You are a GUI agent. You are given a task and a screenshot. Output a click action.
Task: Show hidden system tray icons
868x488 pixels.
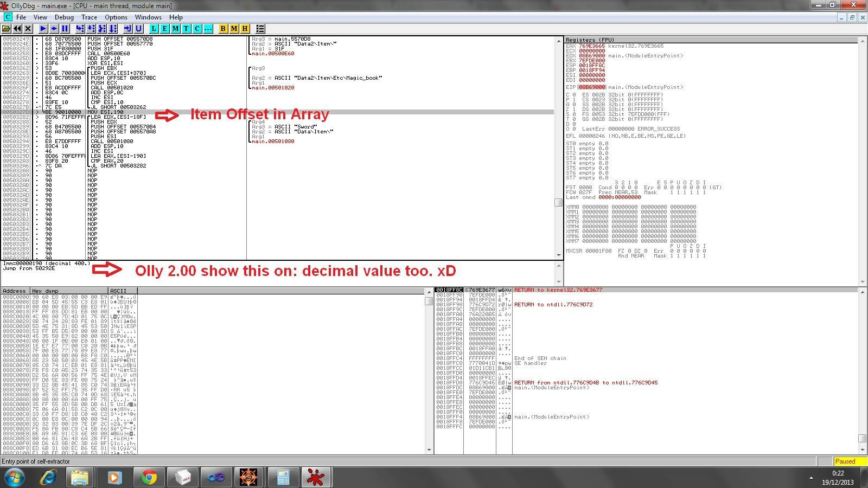812,478
